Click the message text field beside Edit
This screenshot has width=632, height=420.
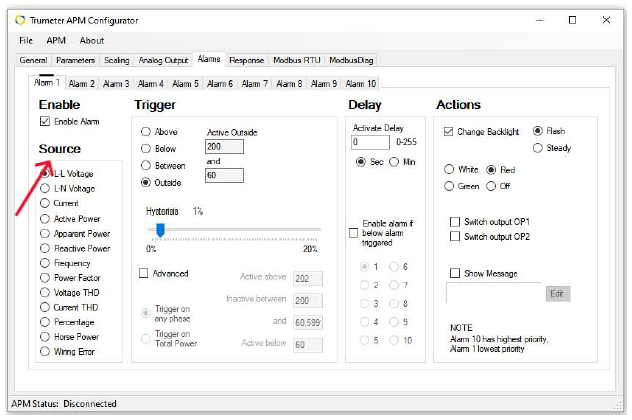(494, 293)
